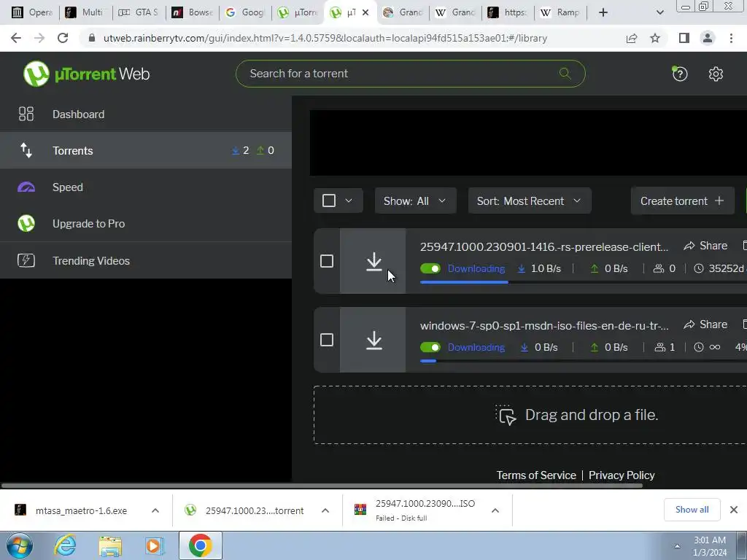Click the download icon of the 25947.1000 torrent
The image size is (747, 560).
pyautogui.click(x=374, y=262)
